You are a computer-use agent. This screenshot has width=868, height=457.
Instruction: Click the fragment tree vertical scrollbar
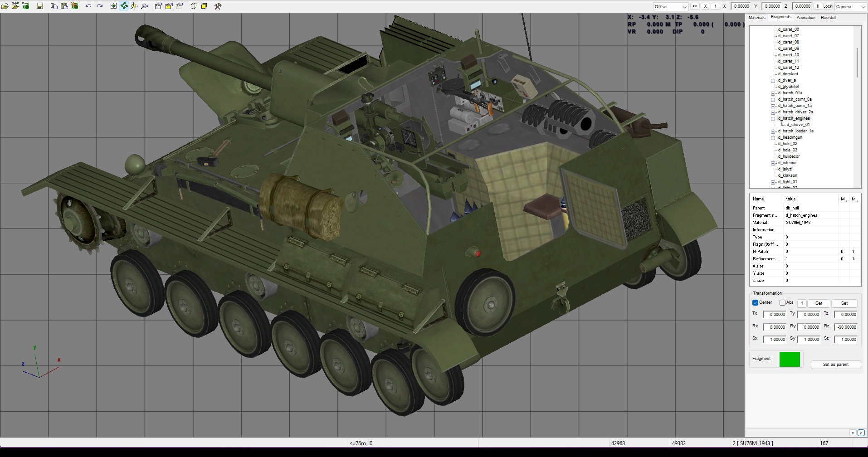coord(857,63)
